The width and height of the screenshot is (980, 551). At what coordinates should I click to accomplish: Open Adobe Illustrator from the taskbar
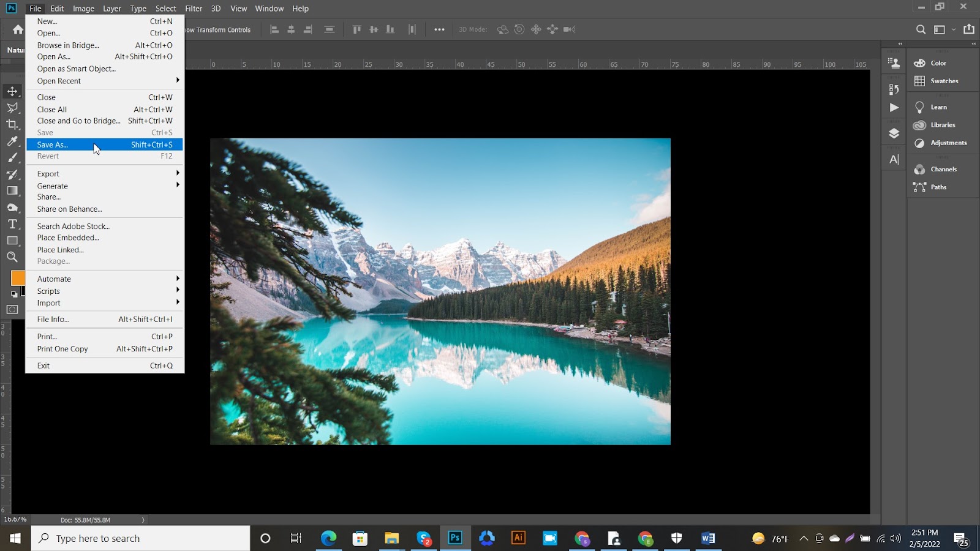click(518, 538)
